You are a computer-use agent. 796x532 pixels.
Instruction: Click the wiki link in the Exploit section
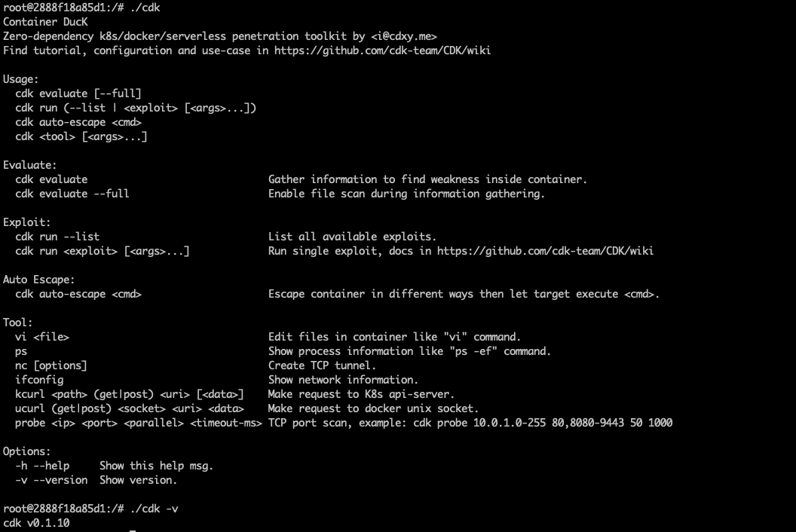[545, 251]
